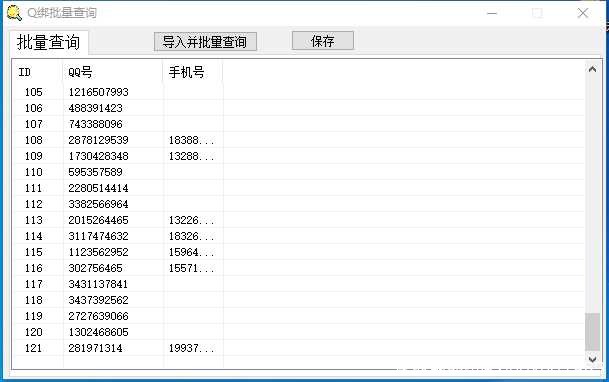Image resolution: width=609 pixels, height=382 pixels.
Task: Click the scrollbar up arrow
Action: (592, 69)
